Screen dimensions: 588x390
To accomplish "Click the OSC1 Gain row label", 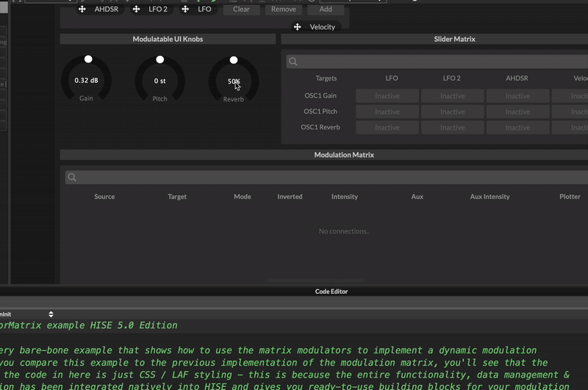I will coord(320,95).
